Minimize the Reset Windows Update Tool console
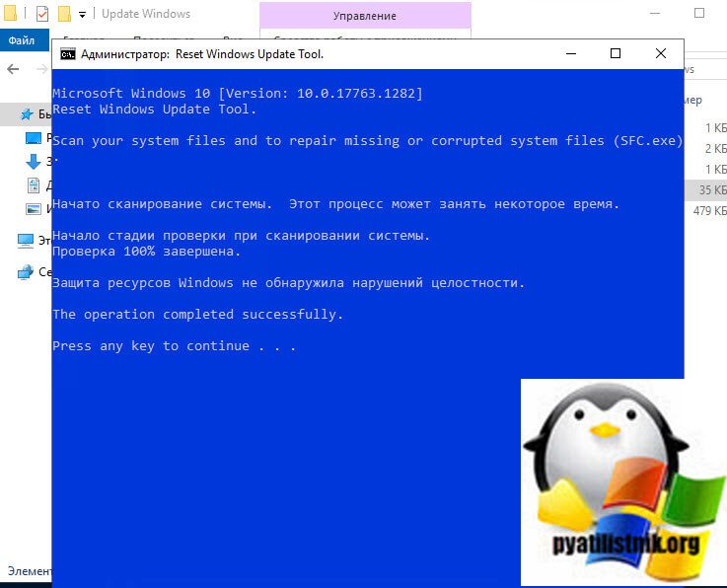Image resolution: width=727 pixels, height=588 pixels. pos(571,54)
